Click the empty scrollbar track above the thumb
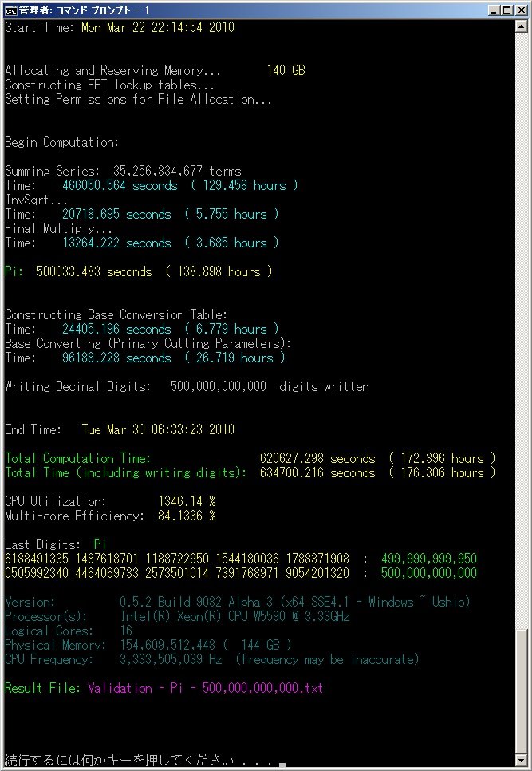 522,319
